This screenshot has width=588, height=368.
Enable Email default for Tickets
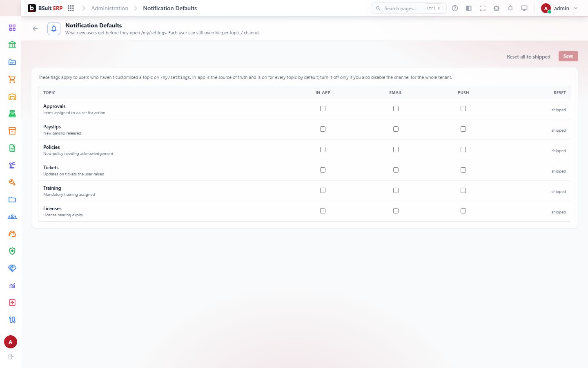[x=396, y=170]
